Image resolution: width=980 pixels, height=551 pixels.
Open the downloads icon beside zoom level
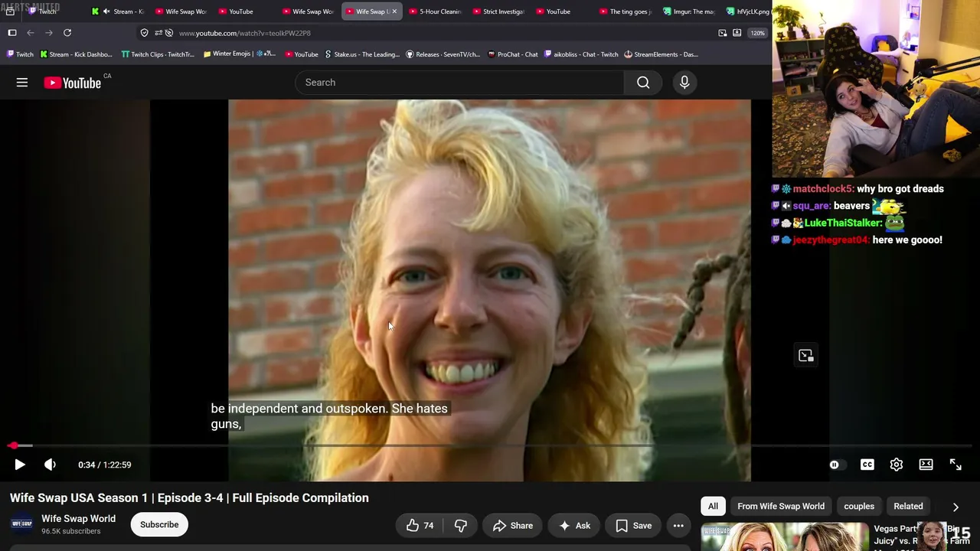point(737,33)
